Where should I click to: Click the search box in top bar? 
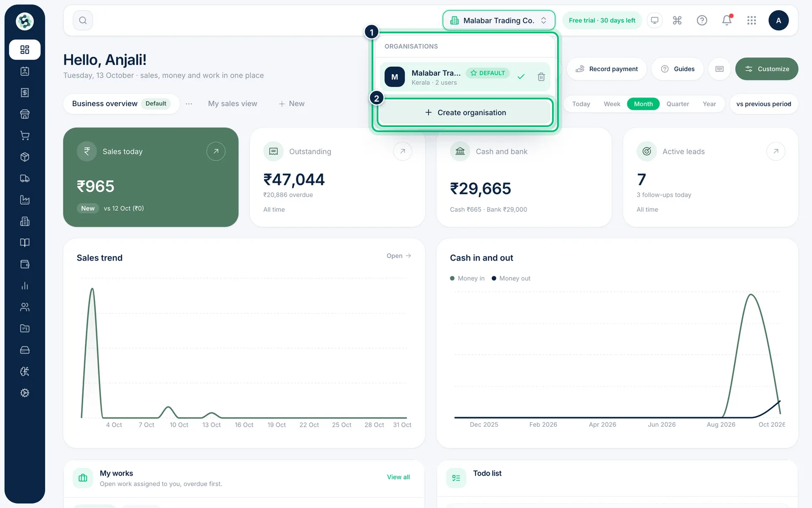tap(83, 20)
